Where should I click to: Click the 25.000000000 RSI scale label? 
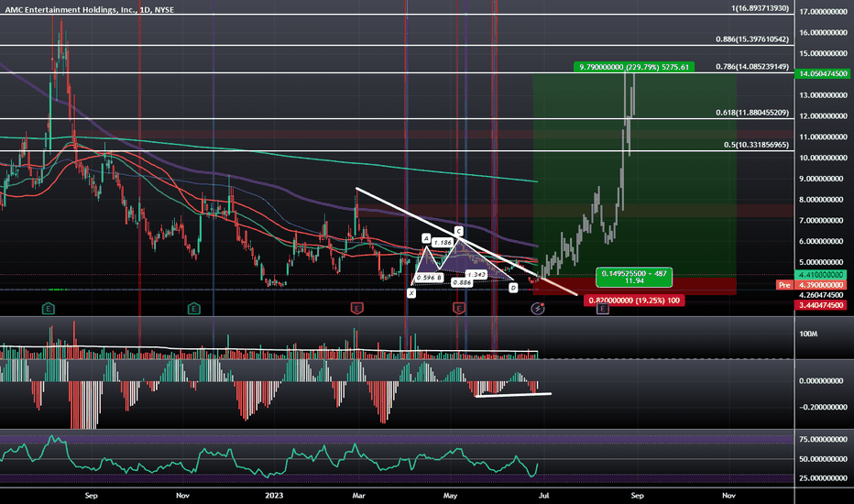tap(823, 477)
